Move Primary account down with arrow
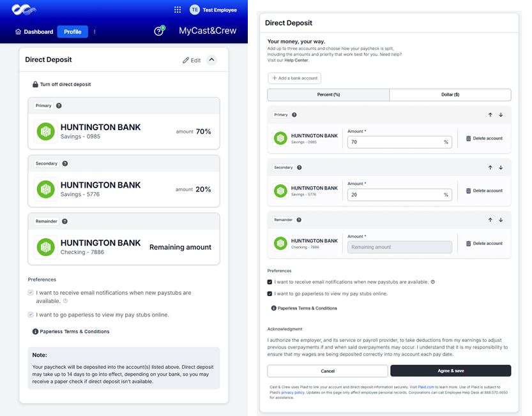The height and width of the screenshot is (416, 532). [x=501, y=115]
